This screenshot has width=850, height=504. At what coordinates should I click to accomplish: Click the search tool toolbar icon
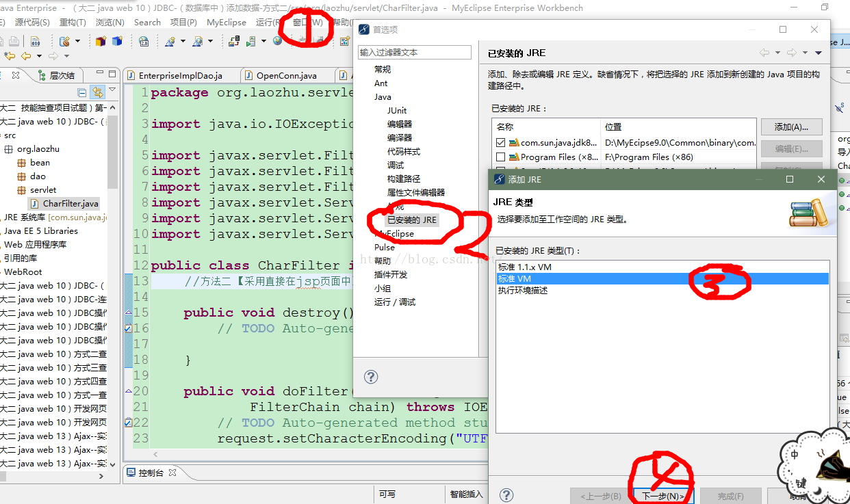(x=196, y=41)
